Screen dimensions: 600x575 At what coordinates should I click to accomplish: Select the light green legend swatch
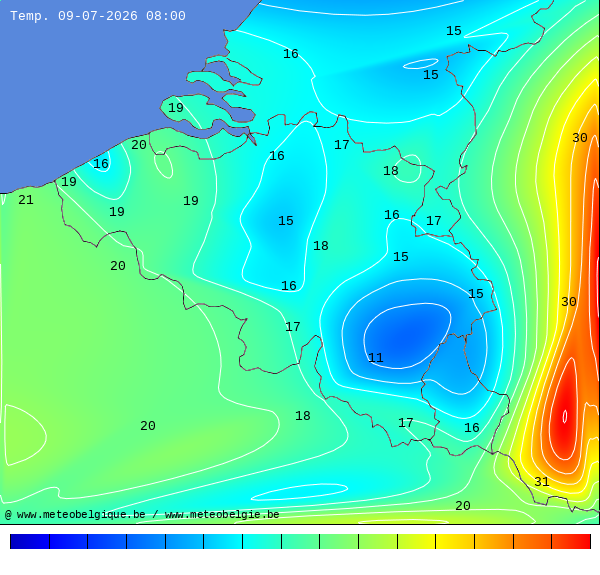click(339, 541)
